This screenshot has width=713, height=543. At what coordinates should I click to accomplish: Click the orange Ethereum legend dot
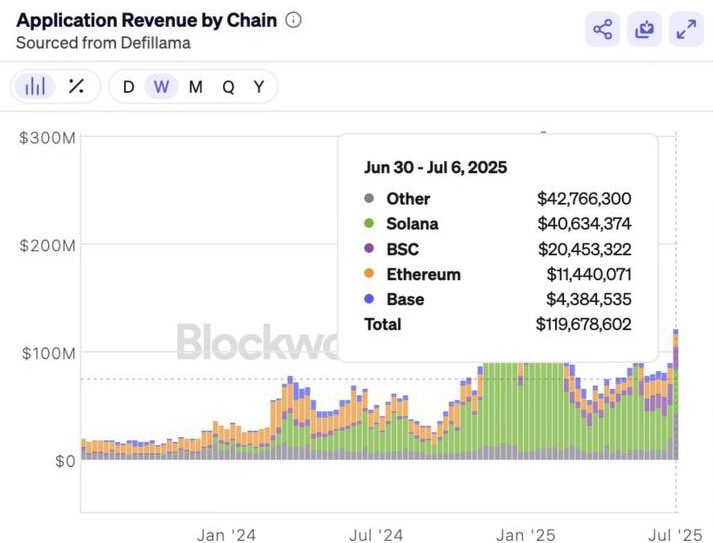point(369,274)
